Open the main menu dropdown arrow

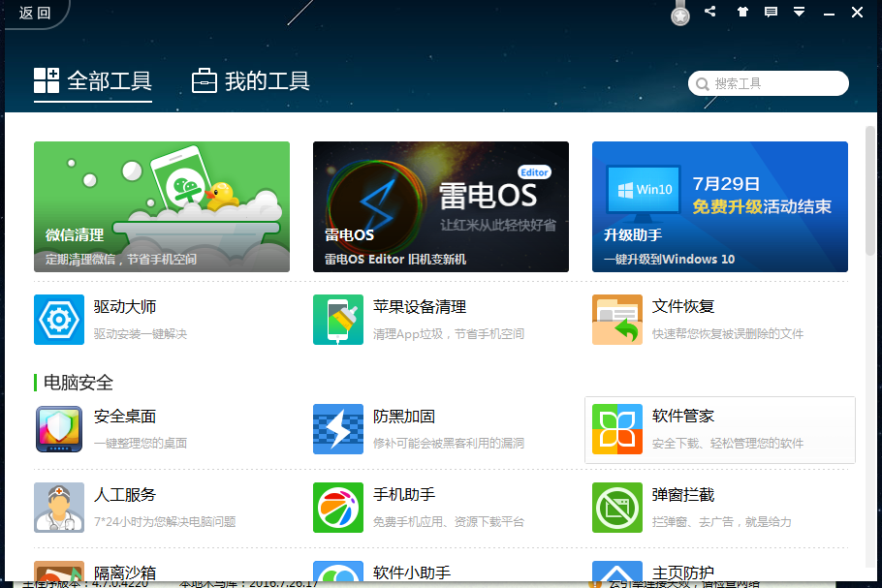799,12
